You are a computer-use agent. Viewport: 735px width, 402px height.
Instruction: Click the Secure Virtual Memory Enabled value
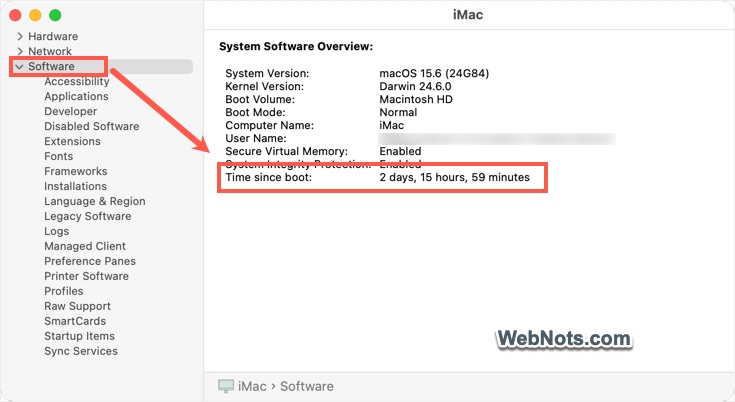pos(400,151)
